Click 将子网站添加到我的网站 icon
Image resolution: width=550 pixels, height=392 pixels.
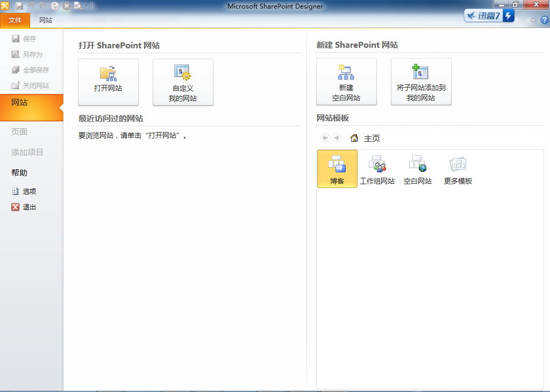[421, 82]
